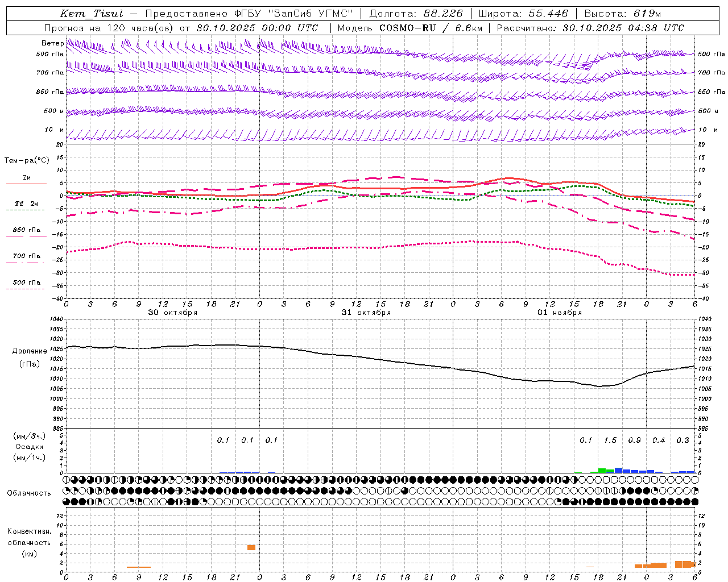Select the text 'Предоставлено ФГБУ "ЗапСиб УГМС"'
The image size is (728, 582).
click(250, 14)
